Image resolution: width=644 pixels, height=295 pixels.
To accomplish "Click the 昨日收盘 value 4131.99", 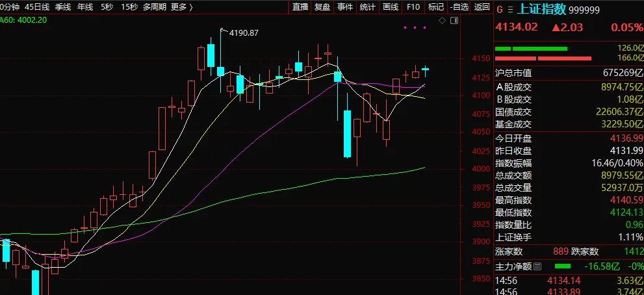I will (626, 150).
